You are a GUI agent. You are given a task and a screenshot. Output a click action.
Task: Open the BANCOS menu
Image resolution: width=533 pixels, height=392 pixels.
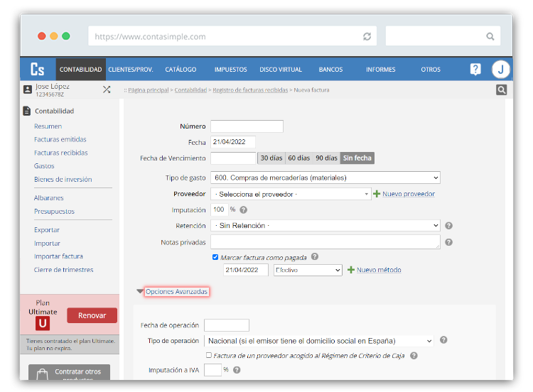coord(330,70)
